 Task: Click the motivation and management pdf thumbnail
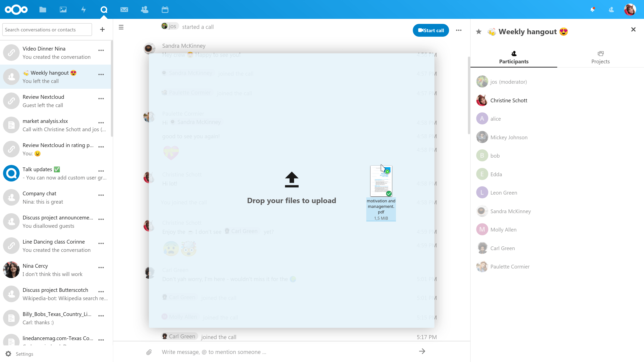pos(381,181)
